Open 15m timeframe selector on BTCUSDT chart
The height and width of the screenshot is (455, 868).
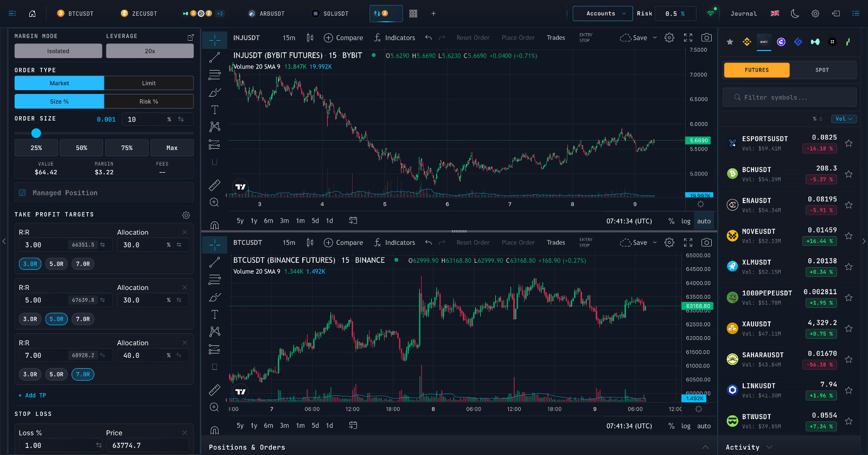tap(289, 243)
